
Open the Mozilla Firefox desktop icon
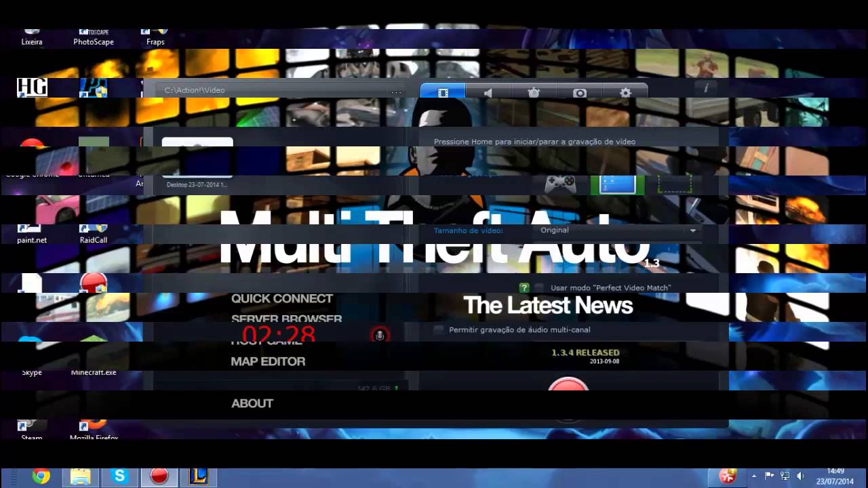coord(94,430)
